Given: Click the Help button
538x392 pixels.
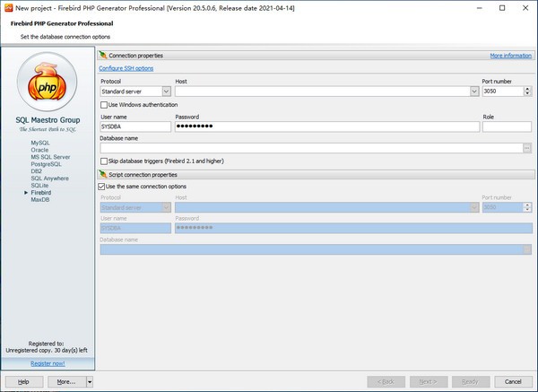Looking at the screenshot, I should (24, 382).
